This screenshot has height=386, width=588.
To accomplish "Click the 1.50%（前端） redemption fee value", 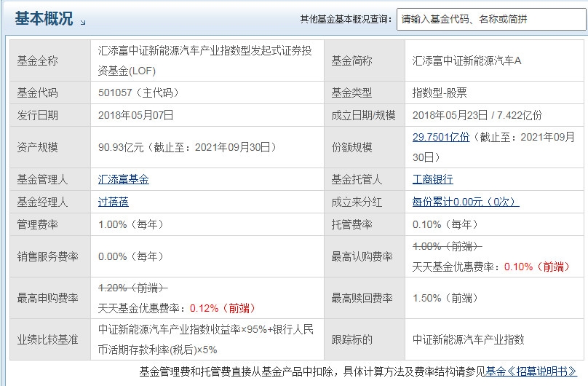I will coord(445,298).
